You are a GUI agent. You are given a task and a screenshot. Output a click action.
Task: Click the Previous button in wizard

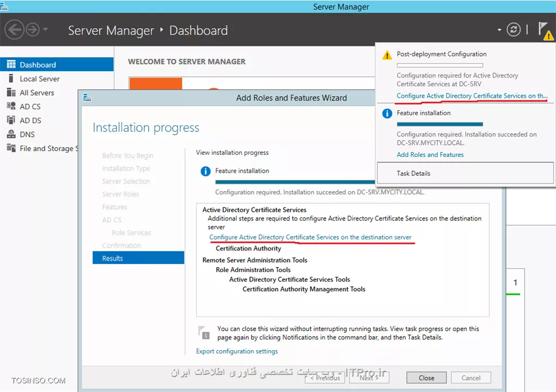click(325, 378)
